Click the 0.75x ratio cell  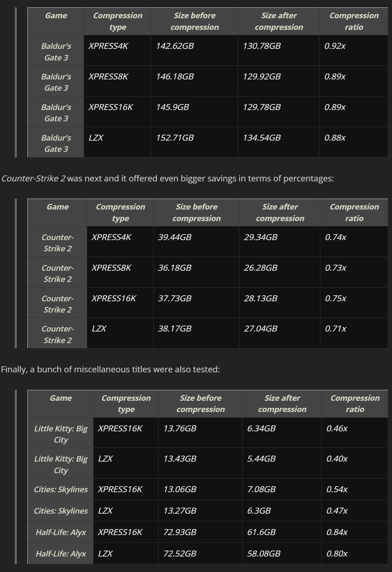tap(335, 298)
